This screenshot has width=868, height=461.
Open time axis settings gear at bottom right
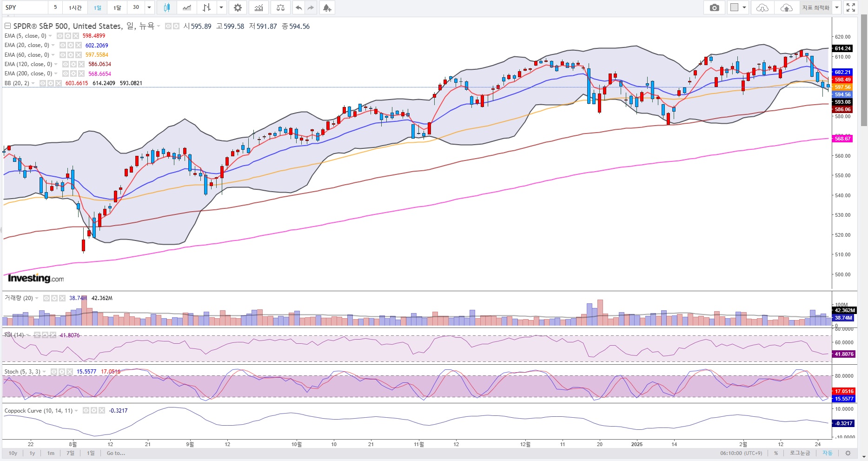point(848,453)
